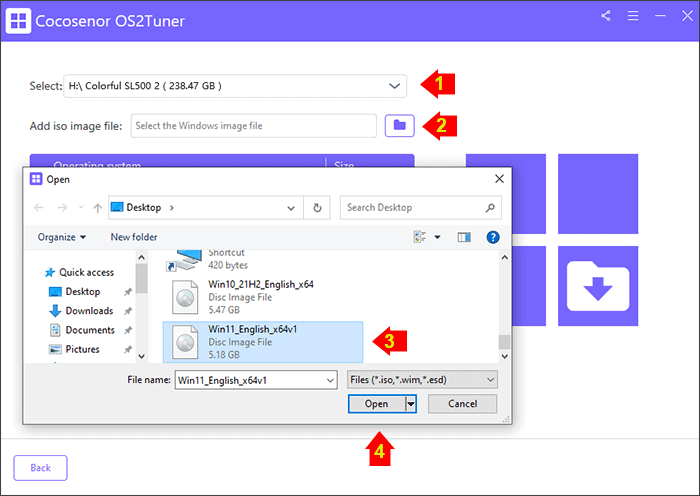The height and width of the screenshot is (496, 700).
Task: Click the Win10_21H2 disc image icon
Action: 185,297
